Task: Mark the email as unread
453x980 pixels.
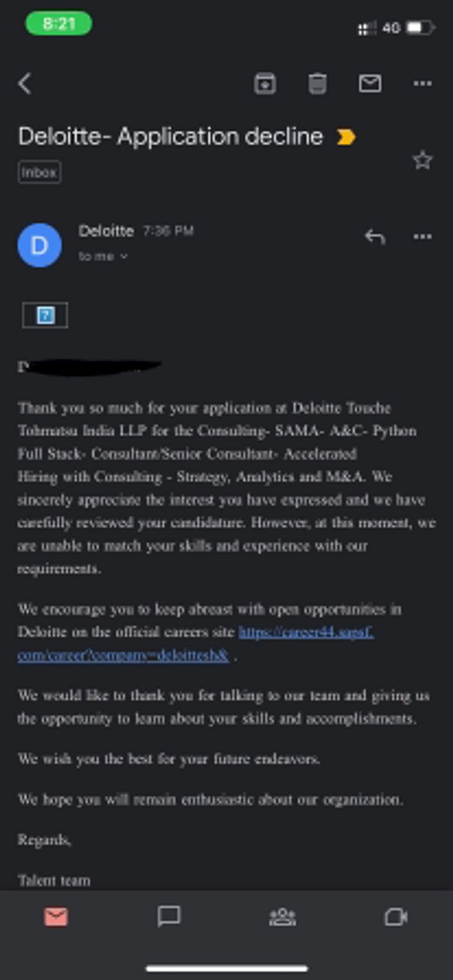Action: tap(370, 84)
